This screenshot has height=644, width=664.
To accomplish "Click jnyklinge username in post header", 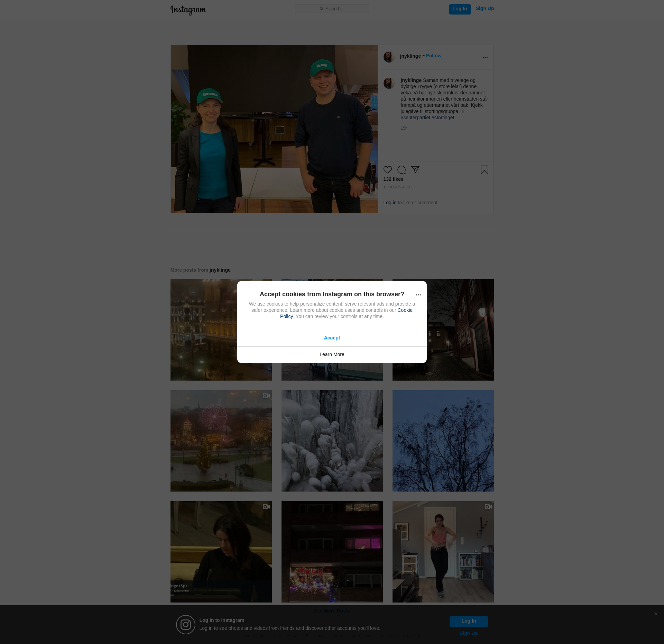I will pyautogui.click(x=411, y=56).
